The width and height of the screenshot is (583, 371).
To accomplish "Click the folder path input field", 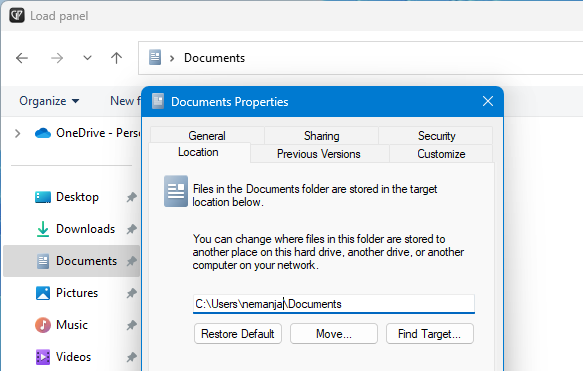I will [x=334, y=304].
